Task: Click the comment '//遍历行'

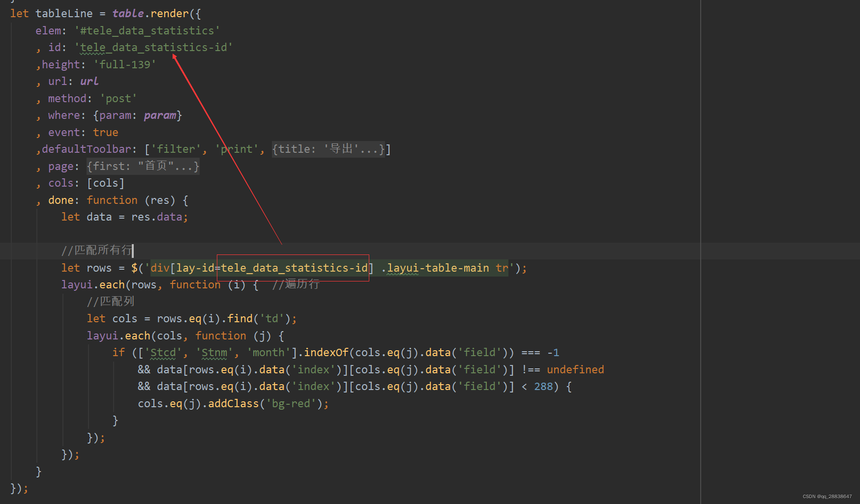Action: 296,284
